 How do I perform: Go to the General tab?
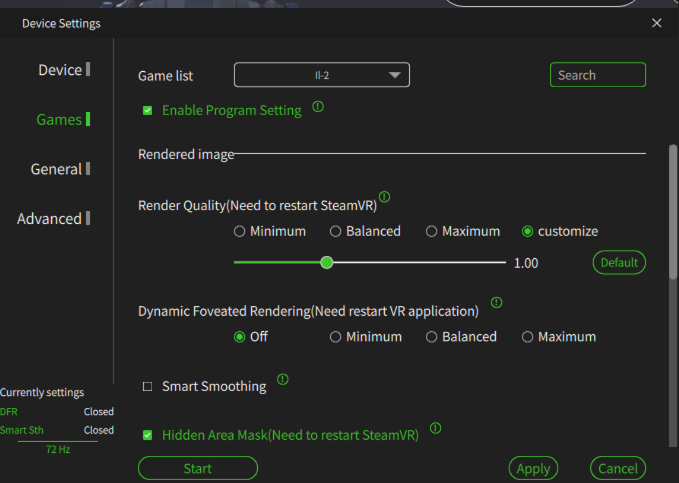[x=57, y=169]
